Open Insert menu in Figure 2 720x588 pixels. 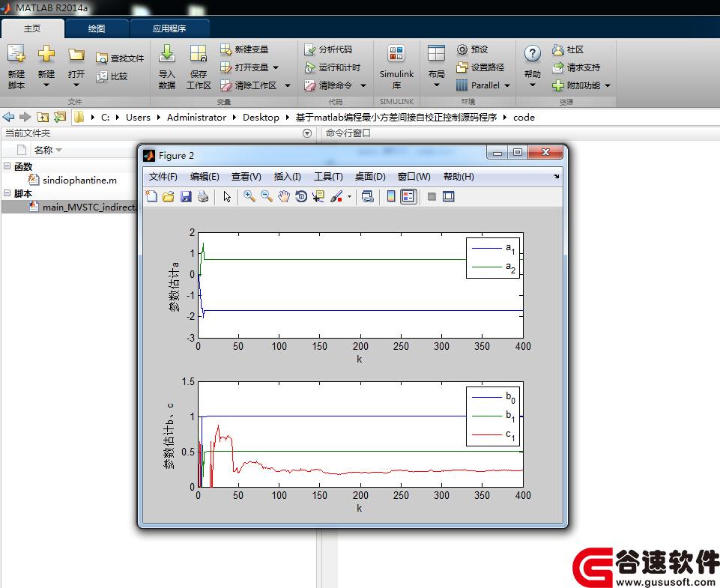click(287, 177)
